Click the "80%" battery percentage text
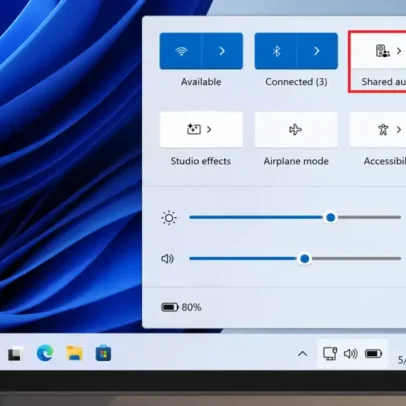Screen dimensions: 406x406 (x=191, y=307)
